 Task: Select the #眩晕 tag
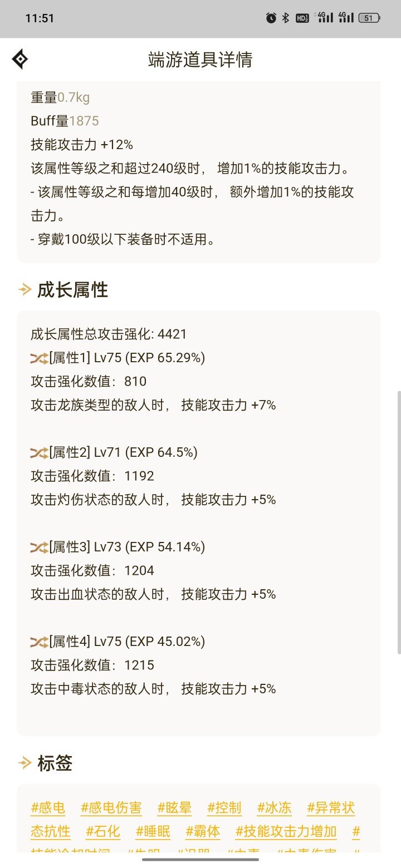(175, 808)
